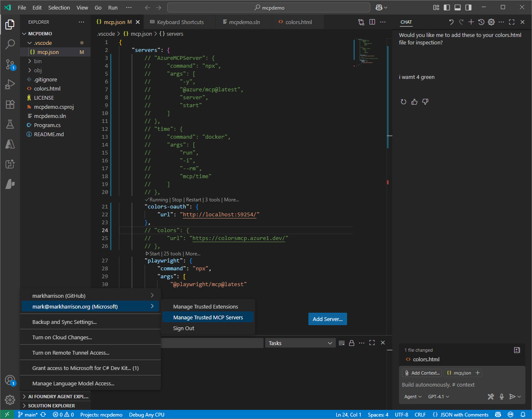Open the tools configuration icon in chat
532x419 pixels.
coord(491,397)
